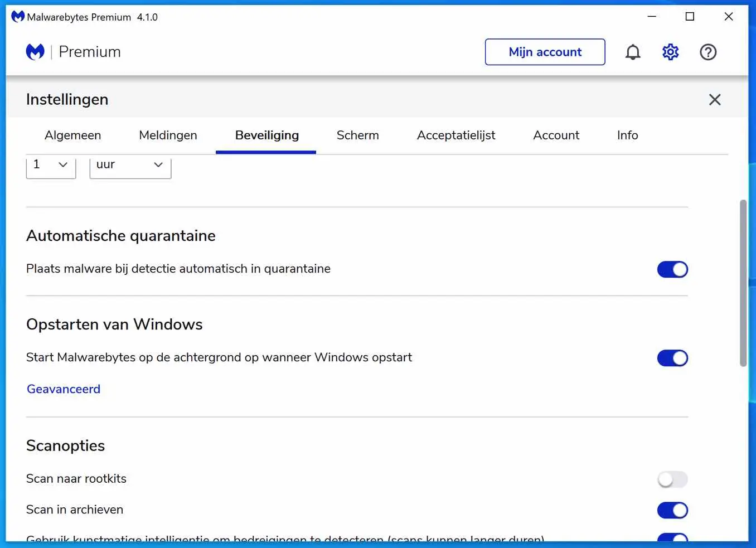The height and width of the screenshot is (548, 756).
Task: Open the Info tab
Action: point(627,135)
